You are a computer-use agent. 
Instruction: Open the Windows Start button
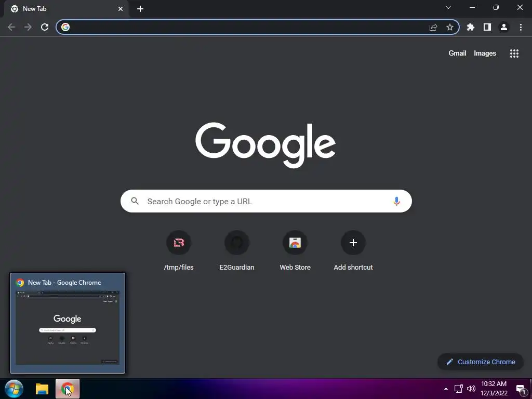14,389
